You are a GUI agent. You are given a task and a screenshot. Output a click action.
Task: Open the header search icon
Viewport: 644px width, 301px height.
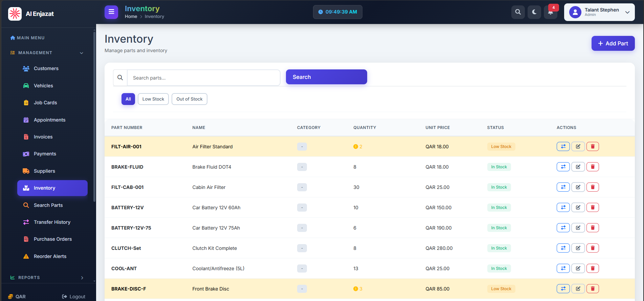pos(518,12)
